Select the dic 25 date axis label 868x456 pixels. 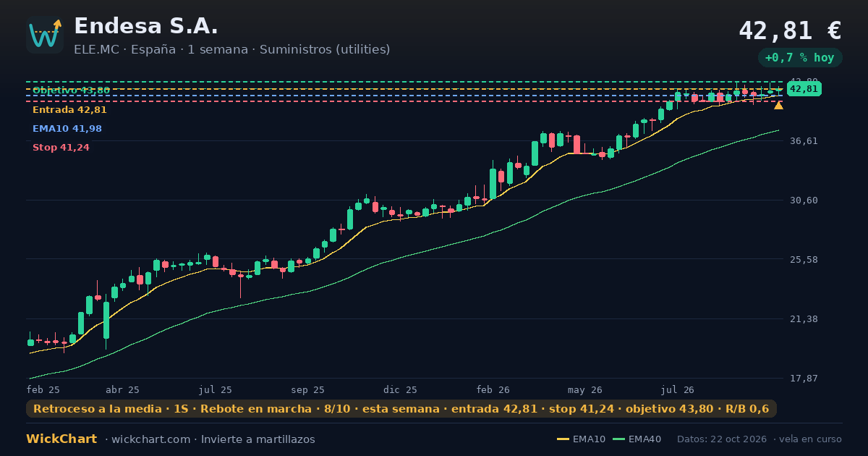pos(401,390)
